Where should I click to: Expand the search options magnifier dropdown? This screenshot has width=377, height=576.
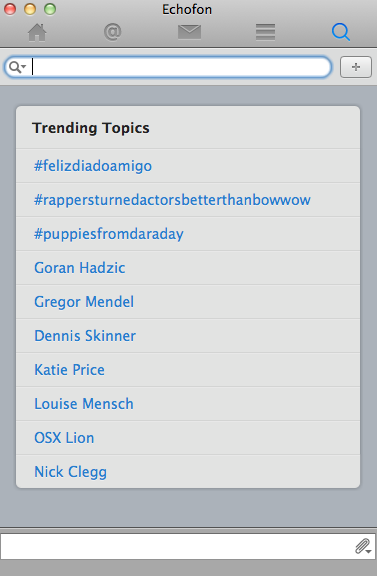(x=17, y=67)
